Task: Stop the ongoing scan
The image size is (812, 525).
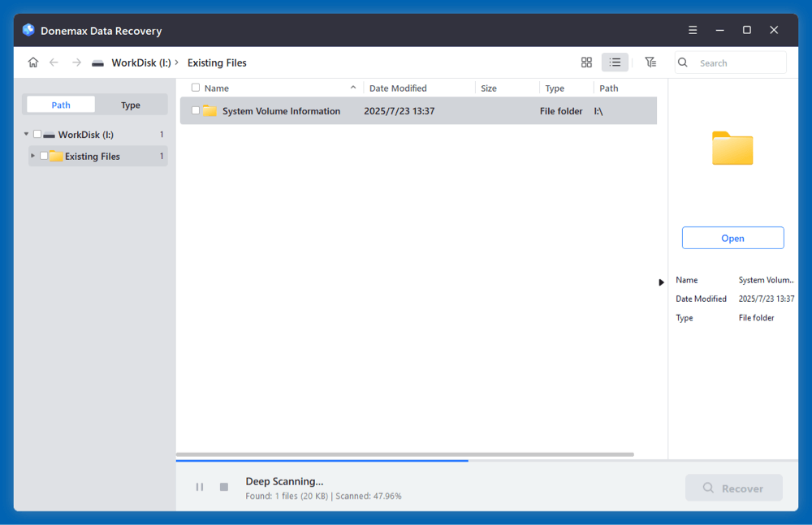Action: 223,487
